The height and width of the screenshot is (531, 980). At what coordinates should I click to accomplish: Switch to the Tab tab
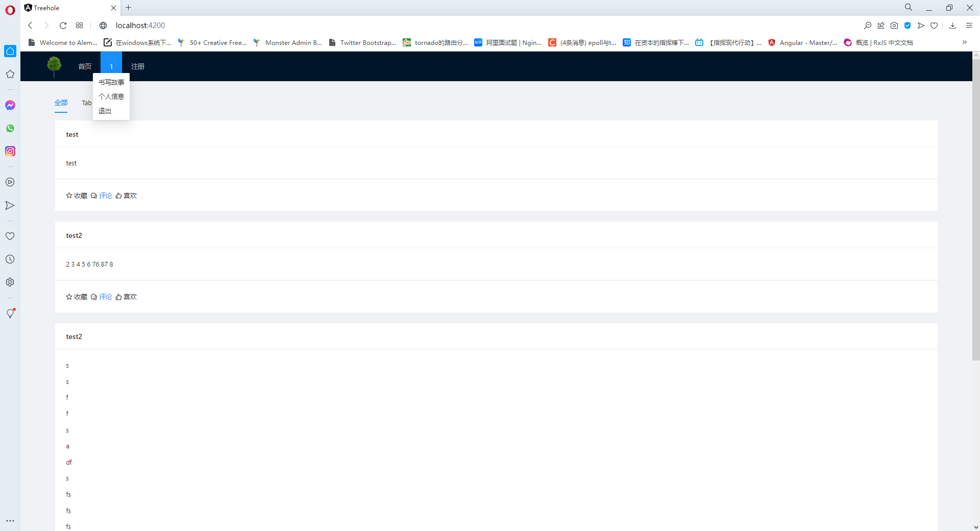pos(87,103)
